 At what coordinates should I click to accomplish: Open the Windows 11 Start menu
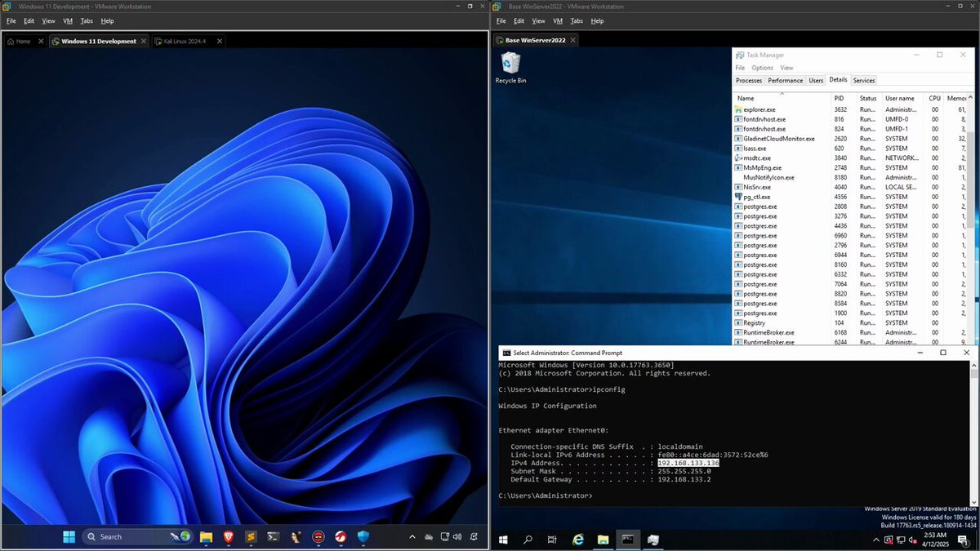pos(69,536)
